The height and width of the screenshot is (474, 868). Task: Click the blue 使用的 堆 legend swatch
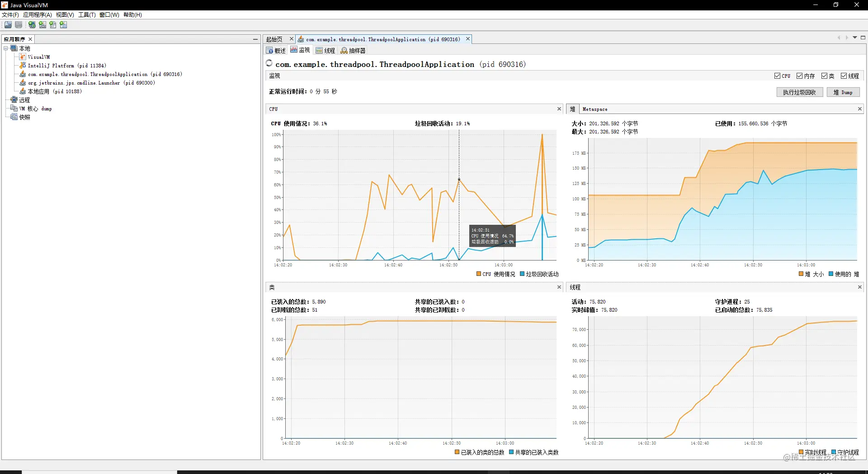tap(831, 274)
